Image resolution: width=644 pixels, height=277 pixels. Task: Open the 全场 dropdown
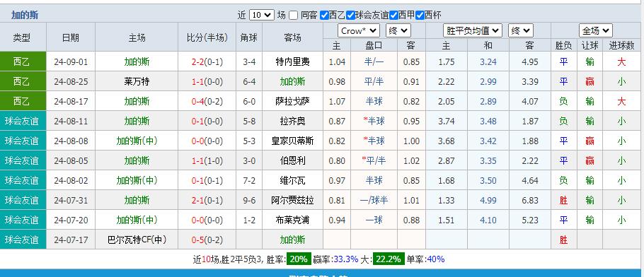(x=596, y=30)
